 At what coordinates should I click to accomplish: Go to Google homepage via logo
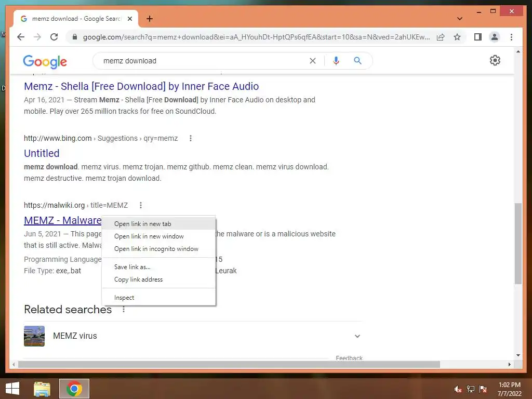tap(45, 61)
